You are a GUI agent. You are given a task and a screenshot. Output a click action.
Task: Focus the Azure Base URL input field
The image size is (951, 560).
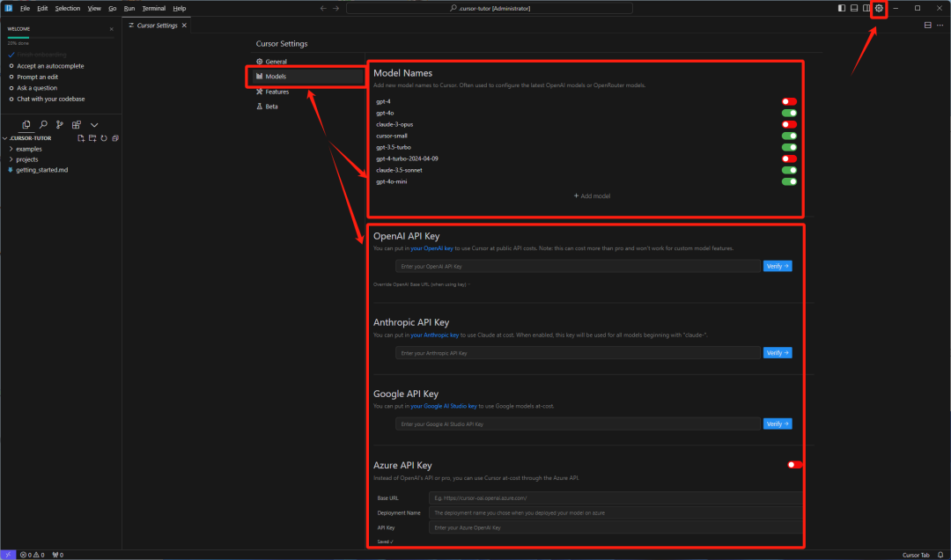(x=616, y=498)
